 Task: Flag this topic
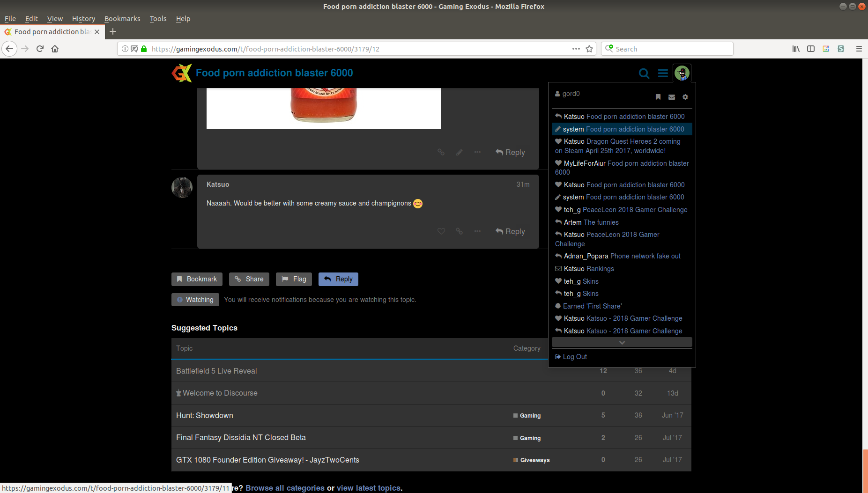(x=294, y=279)
